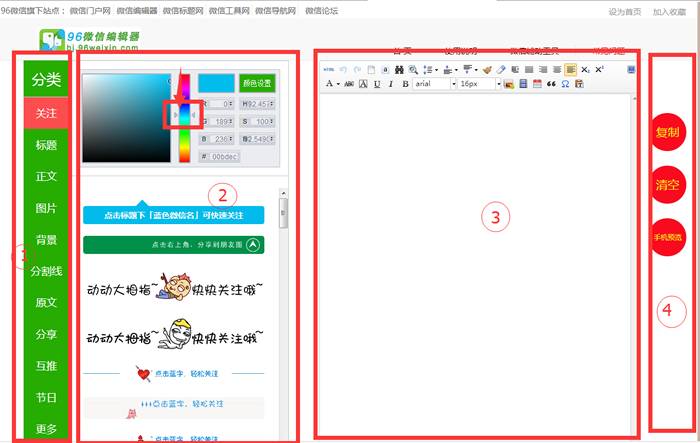Click the boxed A character border icon
This screenshot has width=700, height=443.
(x=363, y=84)
